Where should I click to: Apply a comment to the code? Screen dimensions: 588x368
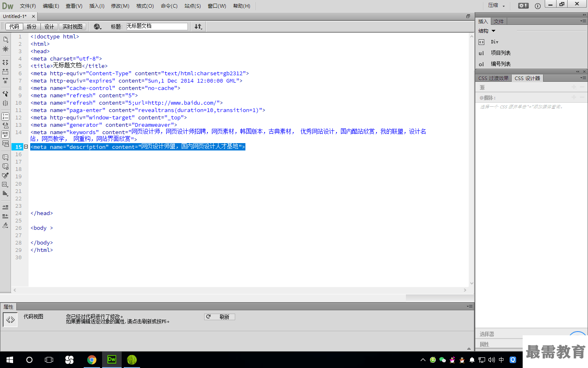5,157
